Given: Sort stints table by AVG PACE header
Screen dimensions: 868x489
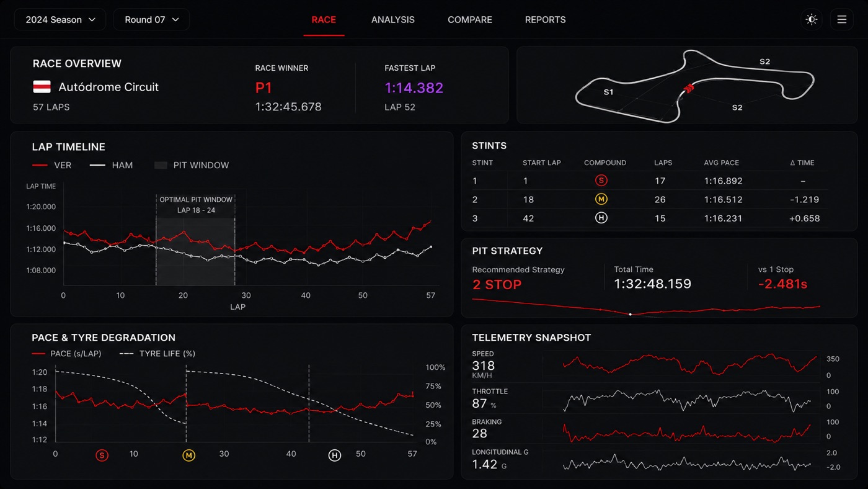Looking at the screenshot, I should pos(722,163).
